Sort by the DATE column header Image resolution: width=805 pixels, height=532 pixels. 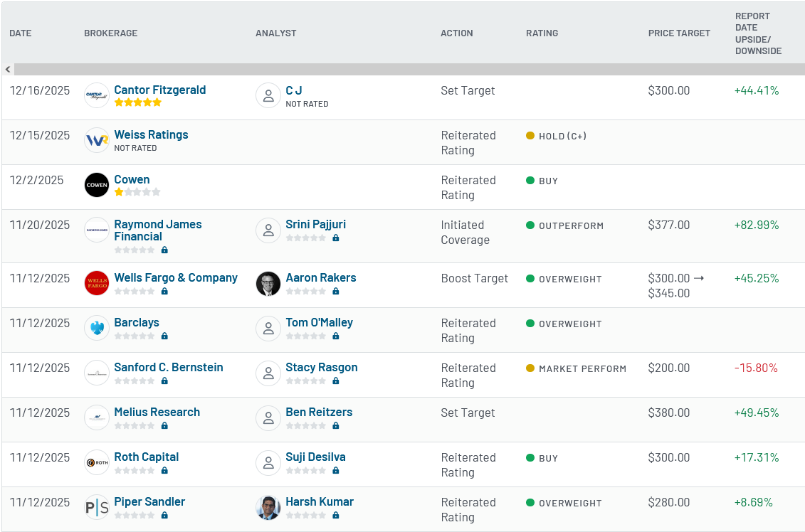pyautogui.click(x=21, y=33)
